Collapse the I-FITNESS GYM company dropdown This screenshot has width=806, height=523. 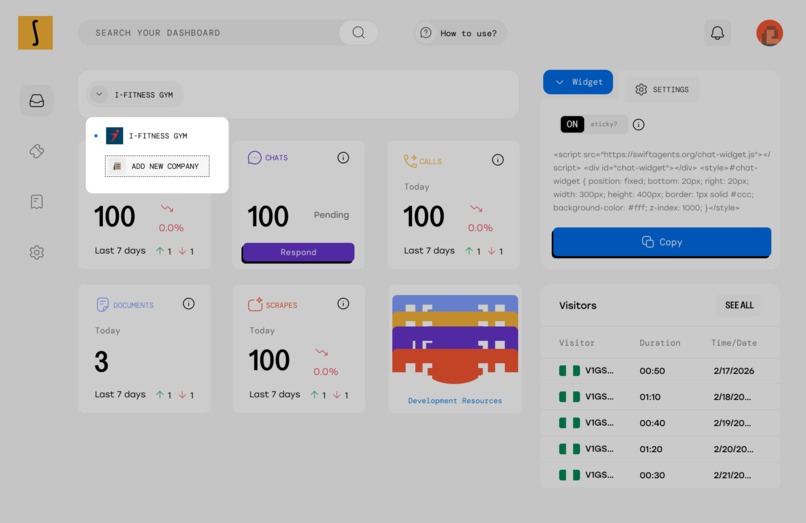(x=135, y=95)
